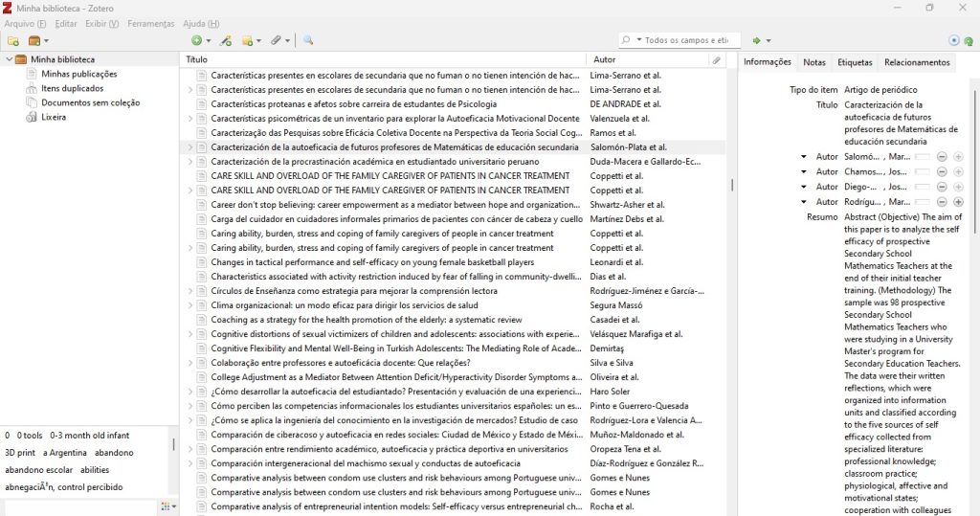Open Documentos sem coleção in the sidebar

pos(90,102)
